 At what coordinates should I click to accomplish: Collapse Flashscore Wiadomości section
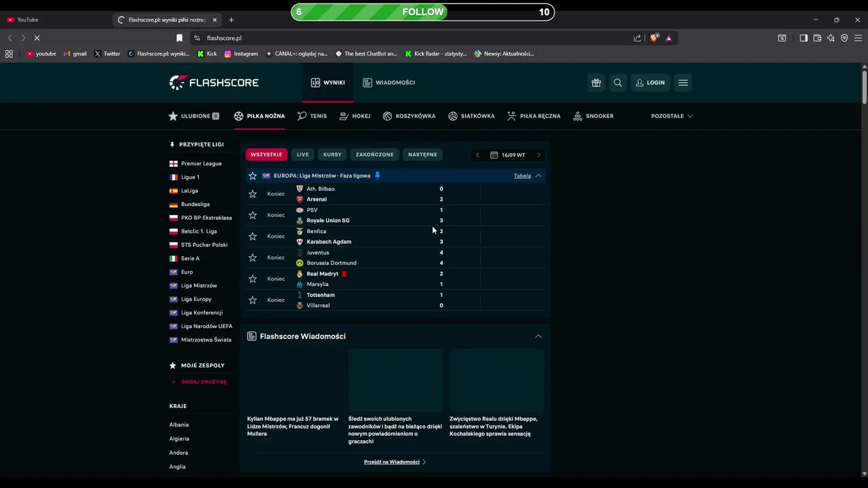click(538, 336)
